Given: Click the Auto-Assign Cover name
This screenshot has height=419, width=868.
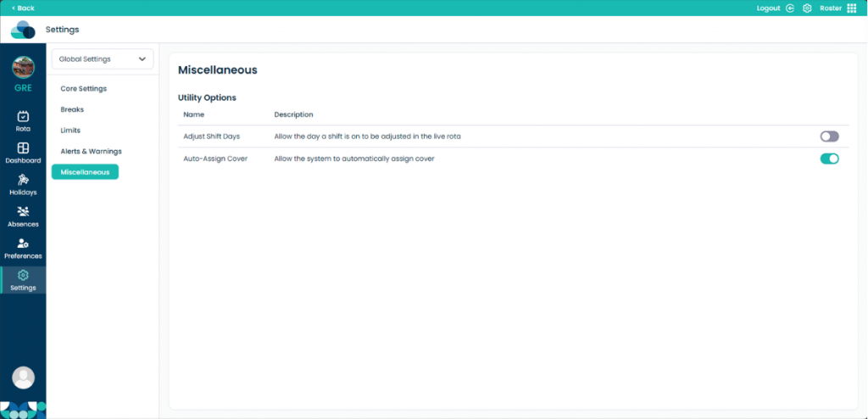Looking at the screenshot, I should 215,159.
